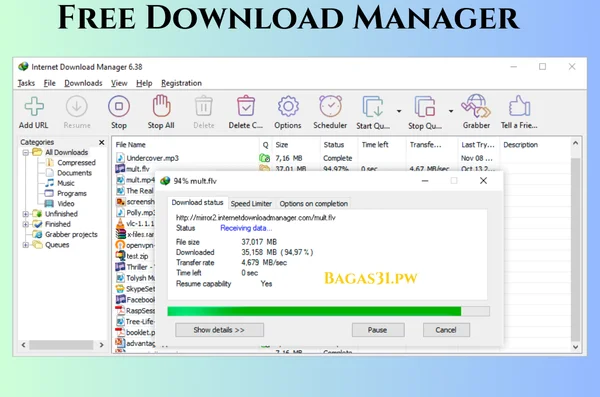The height and width of the screenshot is (397, 600).
Task: Click the vlc-1.1.1 file cone icon
Action: pos(120,223)
